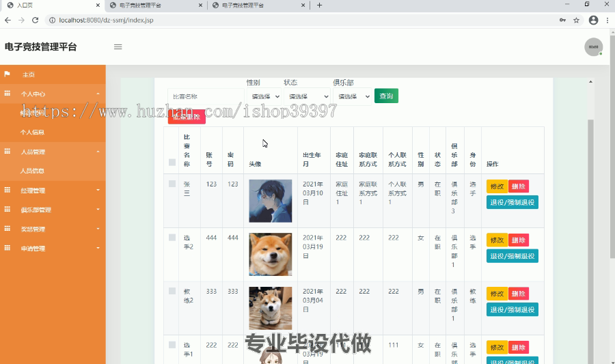Focus the 比赛名称 search field
Viewport: 615px width, 364px height.
coord(206,96)
